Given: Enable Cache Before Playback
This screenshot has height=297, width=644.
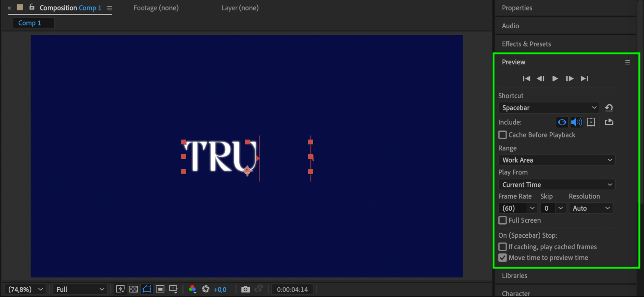Looking at the screenshot, I should [502, 135].
